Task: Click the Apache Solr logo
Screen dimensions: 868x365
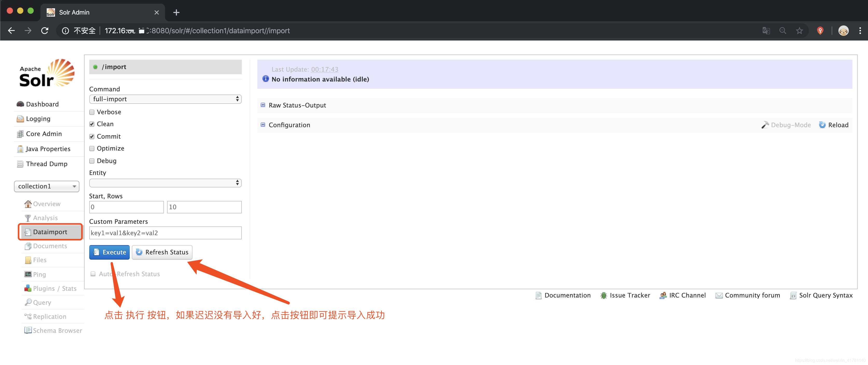Action: (47, 73)
